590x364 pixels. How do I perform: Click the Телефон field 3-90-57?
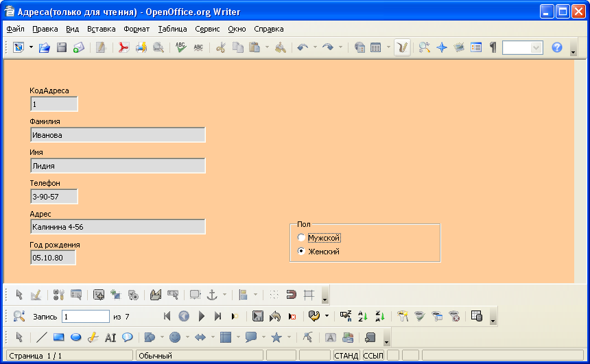pos(54,197)
